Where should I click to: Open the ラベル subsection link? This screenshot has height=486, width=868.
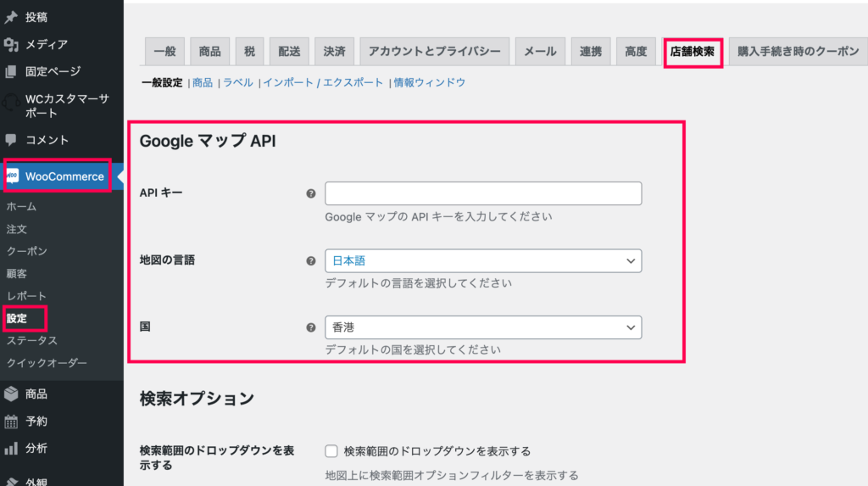238,82
